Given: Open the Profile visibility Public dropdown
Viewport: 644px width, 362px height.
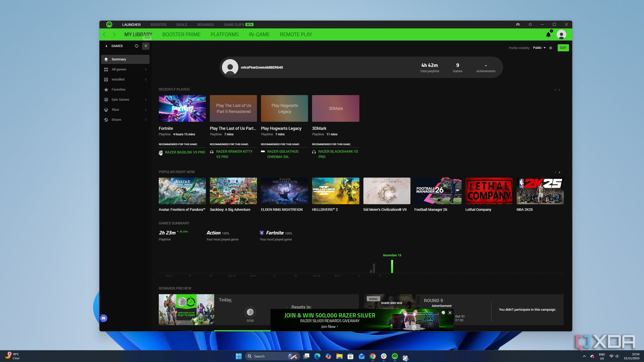Looking at the screenshot, I should pos(539,48).
